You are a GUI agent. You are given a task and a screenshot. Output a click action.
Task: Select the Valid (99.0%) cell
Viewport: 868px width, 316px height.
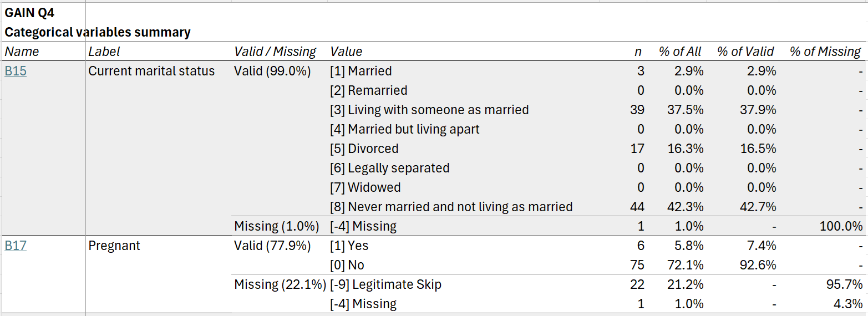point(272,71)
